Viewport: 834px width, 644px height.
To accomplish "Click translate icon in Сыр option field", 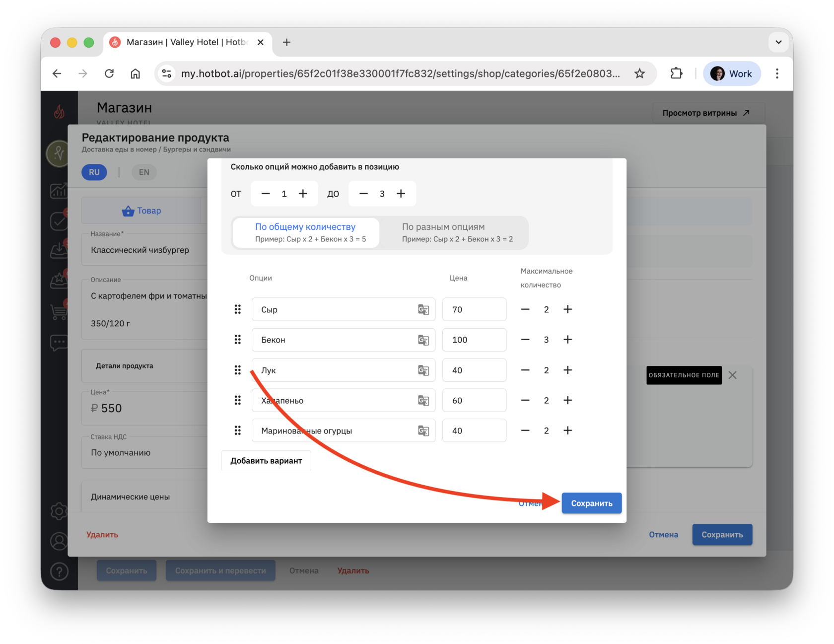I will click(423, 309).
